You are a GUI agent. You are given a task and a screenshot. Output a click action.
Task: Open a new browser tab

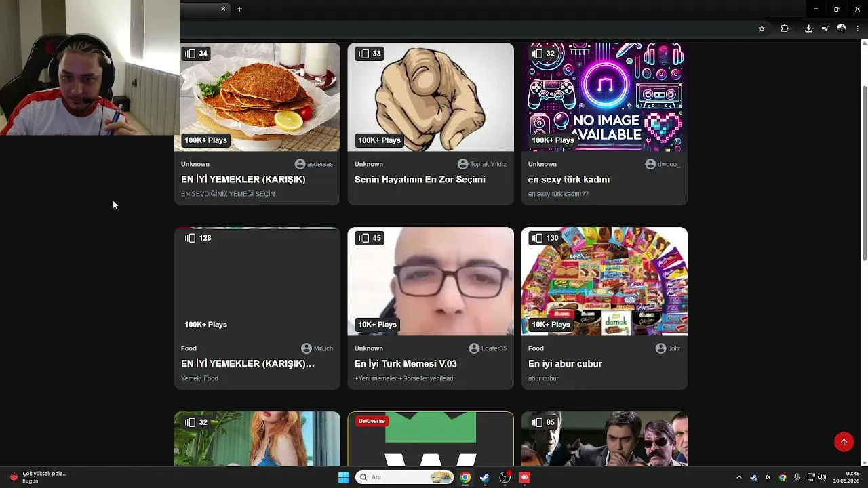point(239,9)
